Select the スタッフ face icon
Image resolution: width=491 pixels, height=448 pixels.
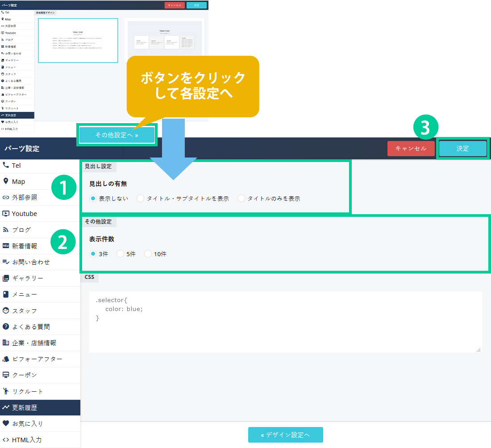(x=6, y=311)
